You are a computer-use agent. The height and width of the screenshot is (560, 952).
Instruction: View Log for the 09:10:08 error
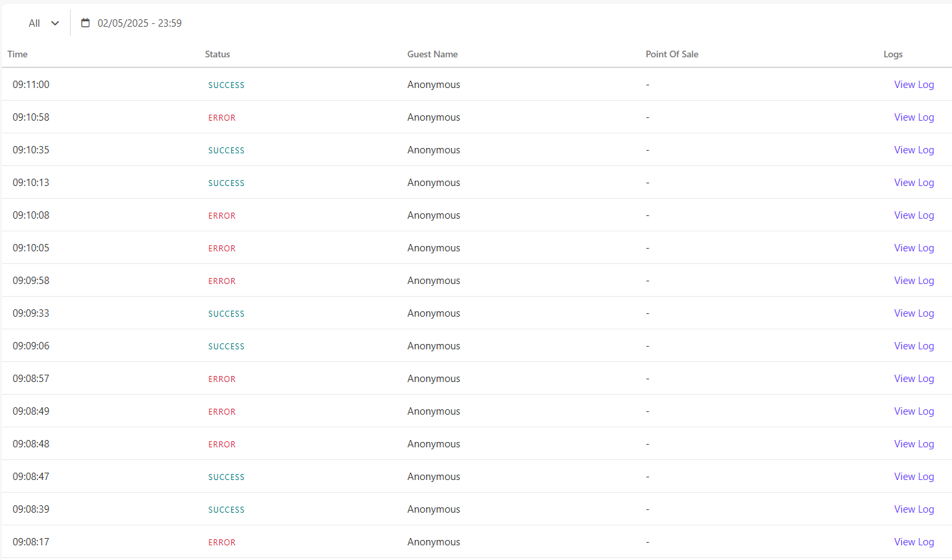[x=913, y=215]
